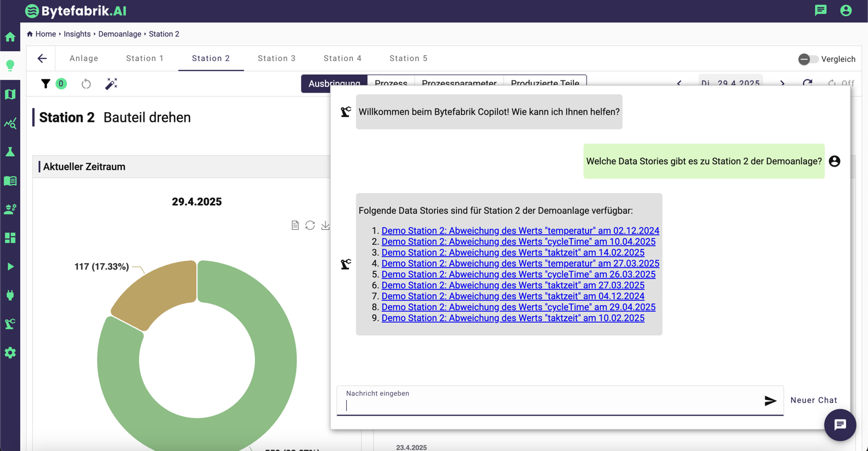868x451 pixels.
Task: Go to previous date with left chevron
Action: pos(680,83)
